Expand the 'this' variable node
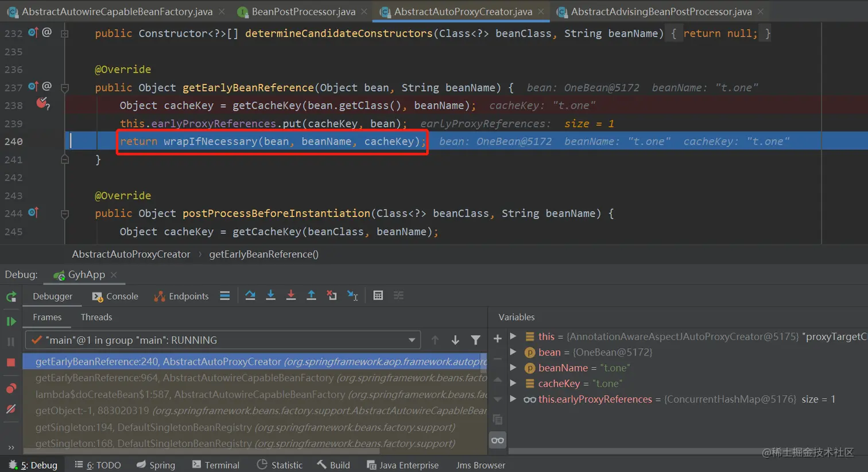This screenshot has width=868, height=472. [x=513, y=336]
